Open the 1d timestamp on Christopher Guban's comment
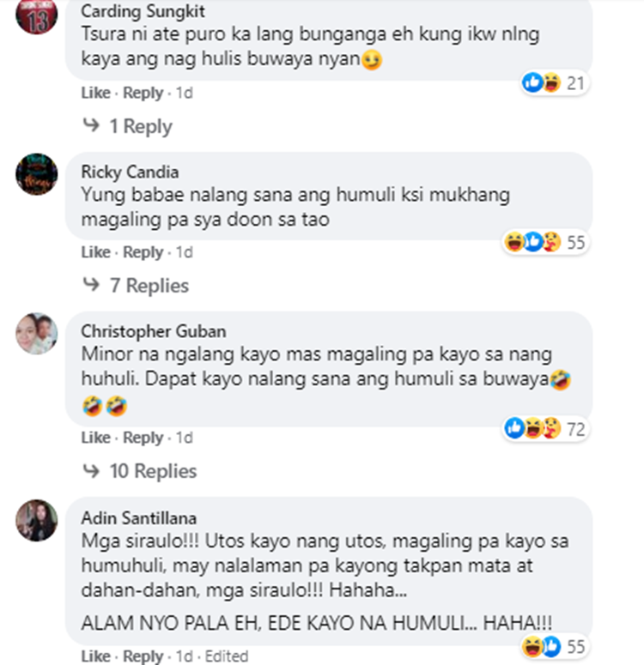Screen dimensions: 644x665 [x=185, y=438]
